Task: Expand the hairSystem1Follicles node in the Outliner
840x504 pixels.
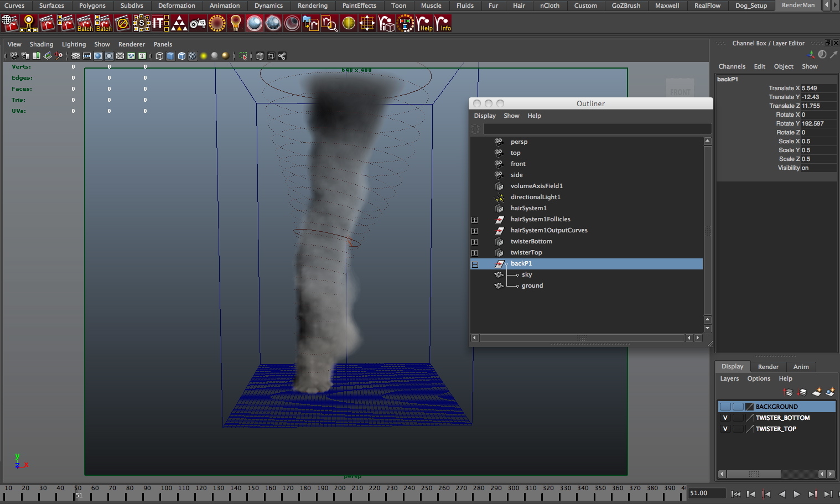Action: pos(475,219)
